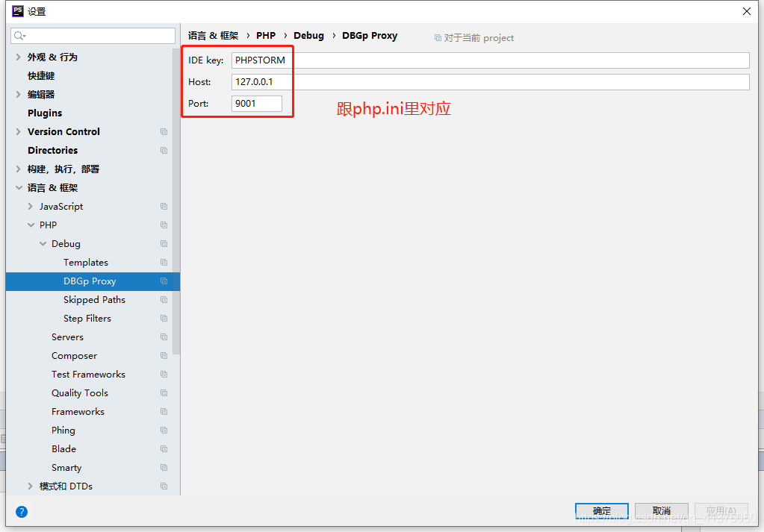Screen dimensions: 764x532
Task: Click into the Port field
Action: pyautogui.click(x=257, y=104)
